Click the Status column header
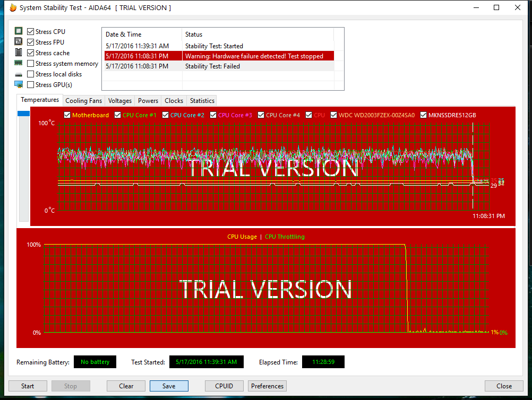Viewport: 532px width, 400px height. (x=258, y=34)
